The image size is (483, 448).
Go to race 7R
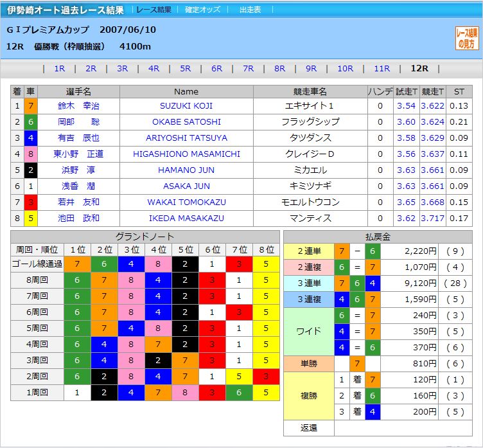249,68
